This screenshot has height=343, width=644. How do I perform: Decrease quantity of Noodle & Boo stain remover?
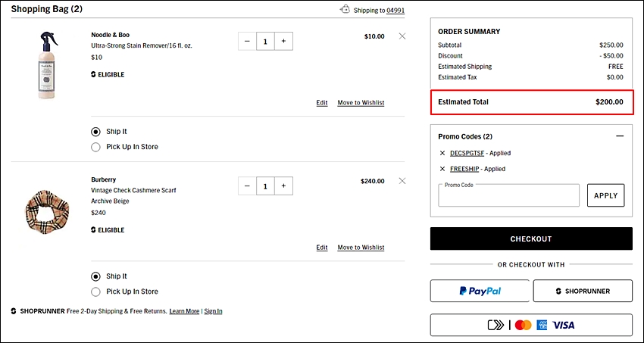tap(247, 41)
